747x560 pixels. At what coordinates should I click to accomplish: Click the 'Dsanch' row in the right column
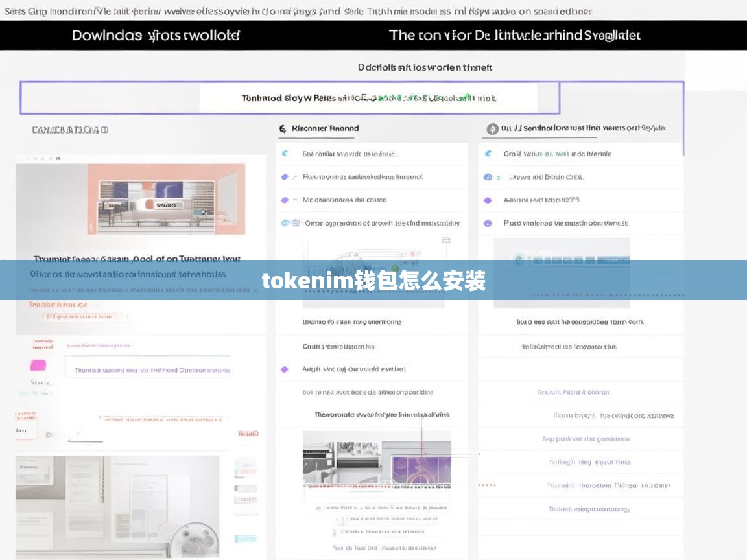(x=589, y=509)
